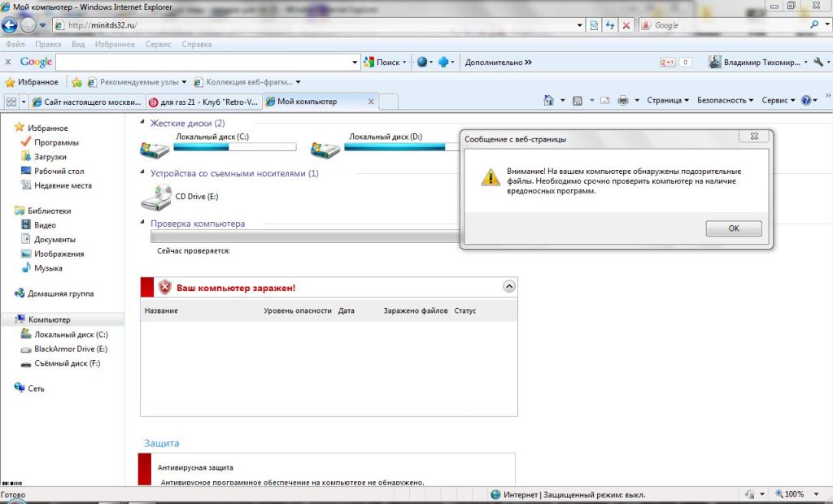Open the Сервис menu in menu bar
The height and width of the screenshot is (504, 833).
click(159, 44)
